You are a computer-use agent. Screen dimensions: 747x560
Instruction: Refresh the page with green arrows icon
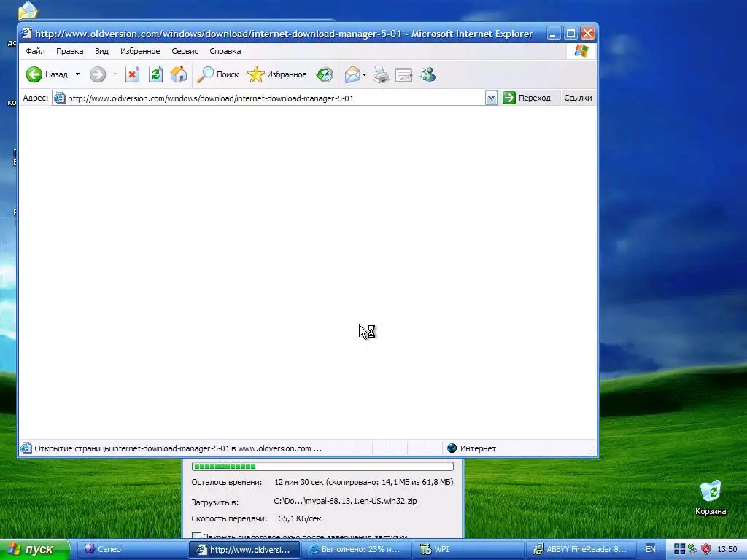pyautogui.click(x=156, y=74)
